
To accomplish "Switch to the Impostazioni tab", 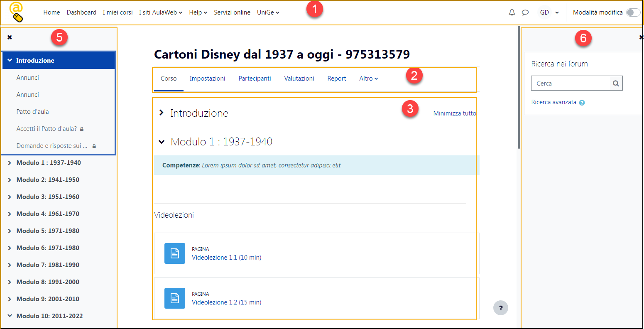I will tap(208, 79).
